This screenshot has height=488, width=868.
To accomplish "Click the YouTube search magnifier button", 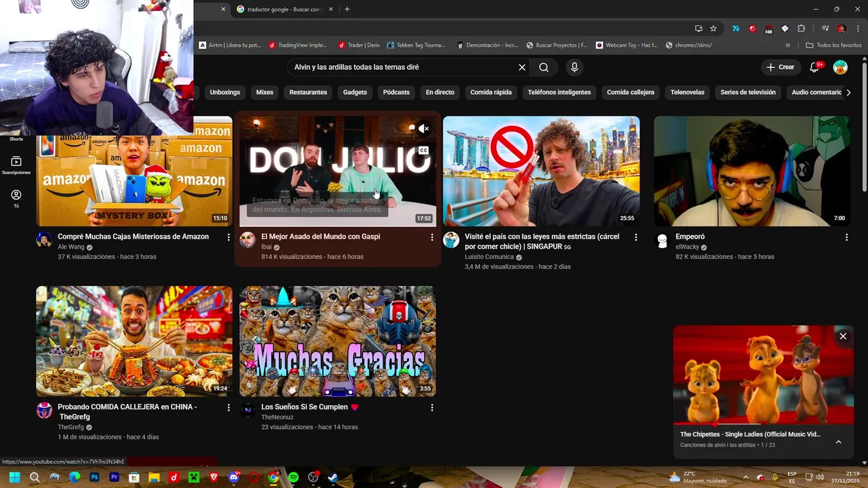I will tap(544, 67).
